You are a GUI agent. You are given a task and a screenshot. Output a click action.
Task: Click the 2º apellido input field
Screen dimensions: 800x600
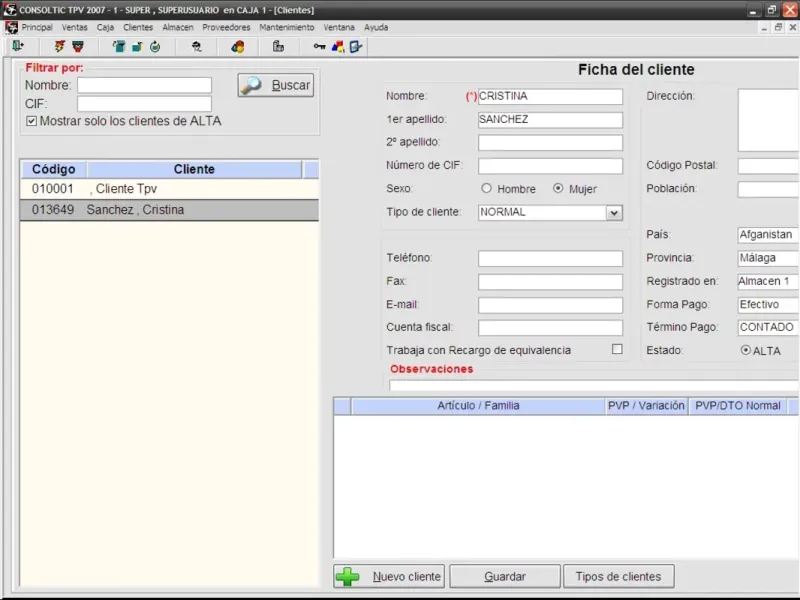tap(550, 142)
